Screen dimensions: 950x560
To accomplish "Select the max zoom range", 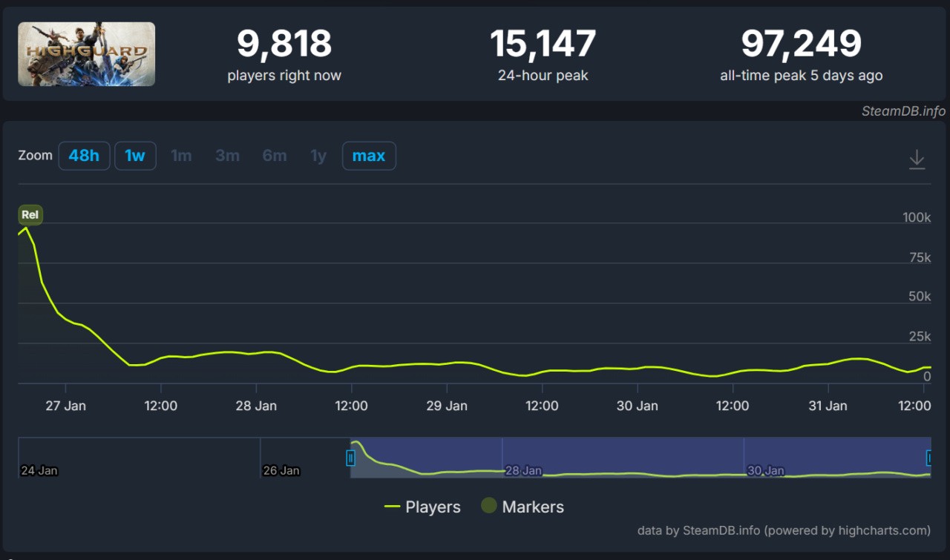I will 369,156.
